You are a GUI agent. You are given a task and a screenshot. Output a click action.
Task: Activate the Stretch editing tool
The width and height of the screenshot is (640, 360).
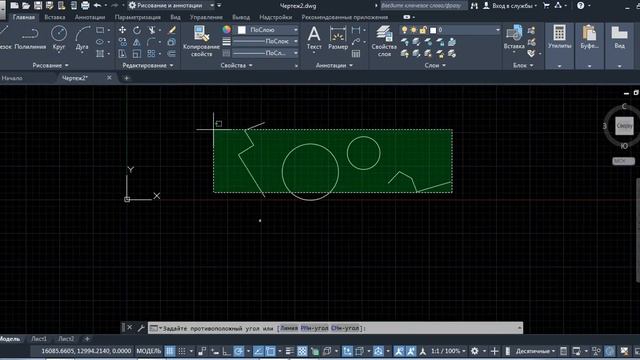[x=122, y=54]
